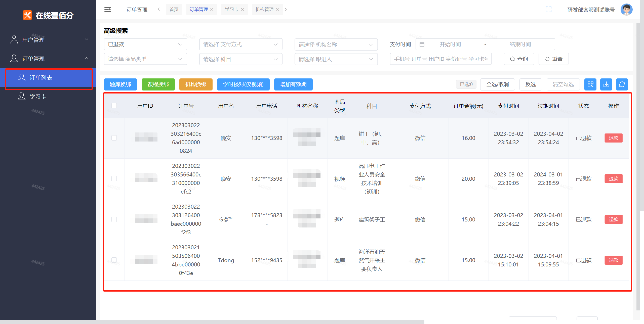Switch to 首页 tab
Viewport: 644px width, 324px height.
coord(174,10)
